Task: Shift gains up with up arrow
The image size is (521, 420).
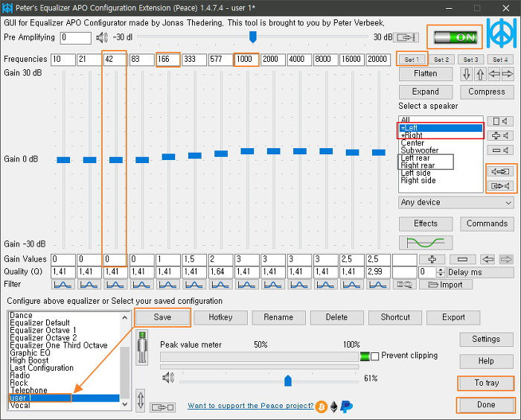Action: pyautogui.click(x=480, y=74)
